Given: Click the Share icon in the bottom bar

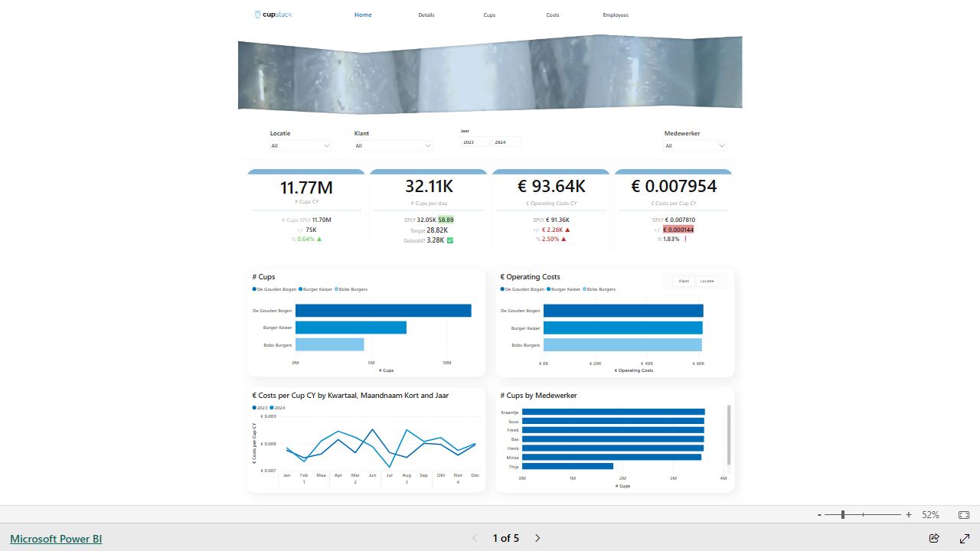Looking at the screenshot, I should click(x=934, y=538).
